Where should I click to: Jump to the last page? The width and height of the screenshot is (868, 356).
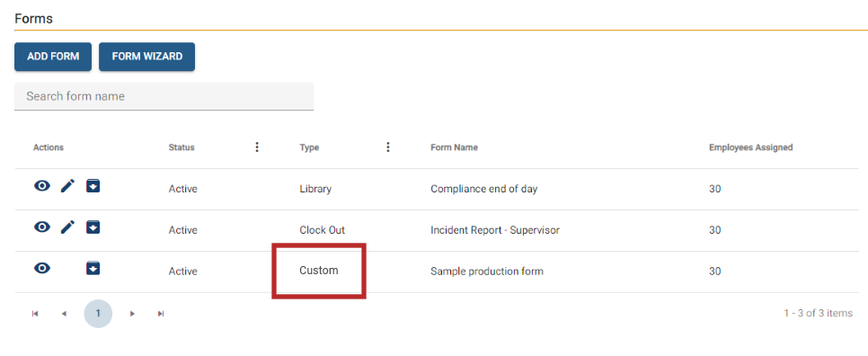(x=161, y=314)
